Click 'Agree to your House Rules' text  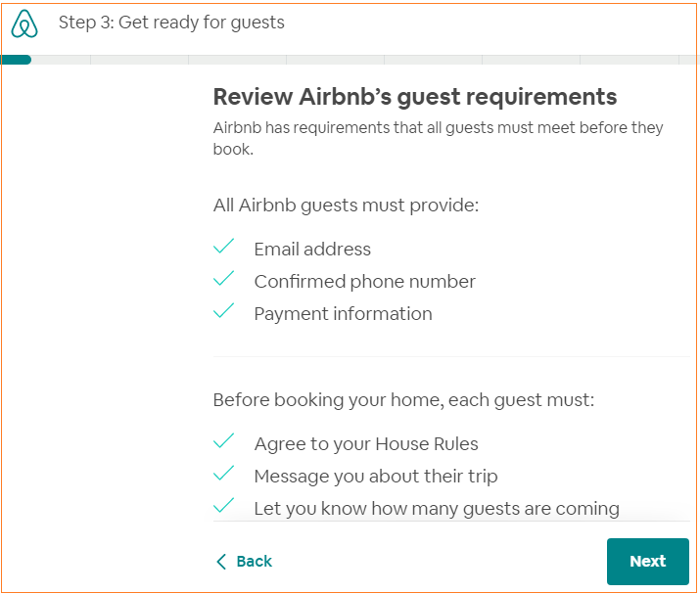[366, 444]
